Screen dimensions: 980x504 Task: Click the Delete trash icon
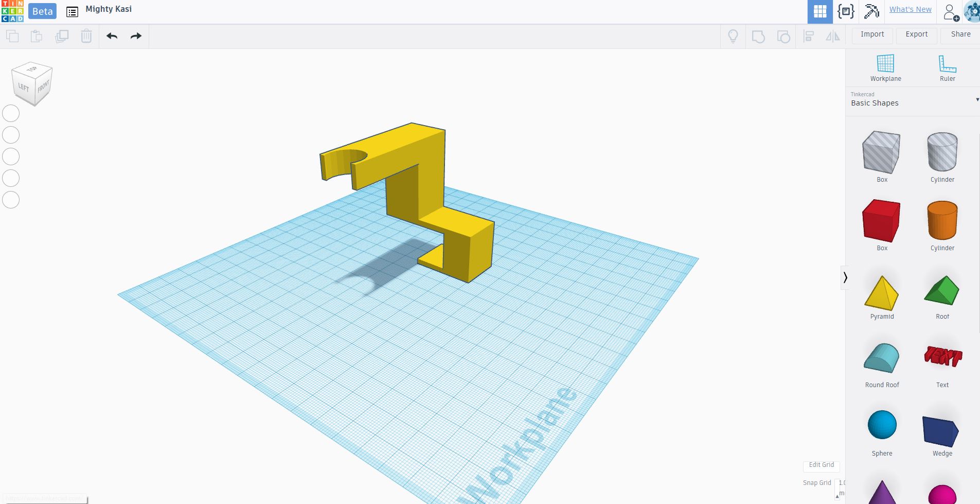point(86,36)
